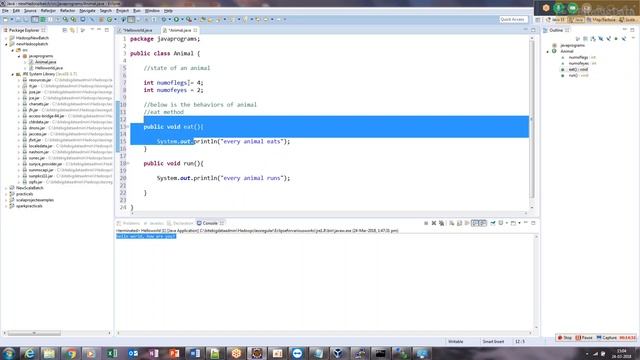Switch to the Java perspective button
The width and height of the screenshot is (640, 360).
click(x=576, y=20)
